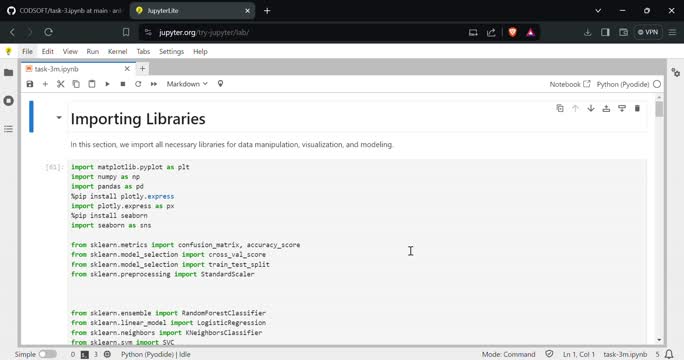Cut selected cell with scissors icon
The image size is (684, 360).
[x=61, y=84]
